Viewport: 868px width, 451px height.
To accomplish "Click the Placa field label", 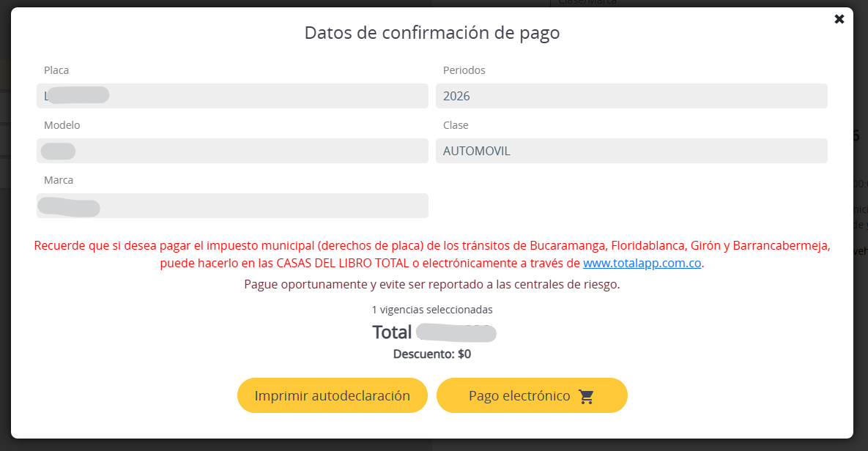I will (x=56, y=70).
